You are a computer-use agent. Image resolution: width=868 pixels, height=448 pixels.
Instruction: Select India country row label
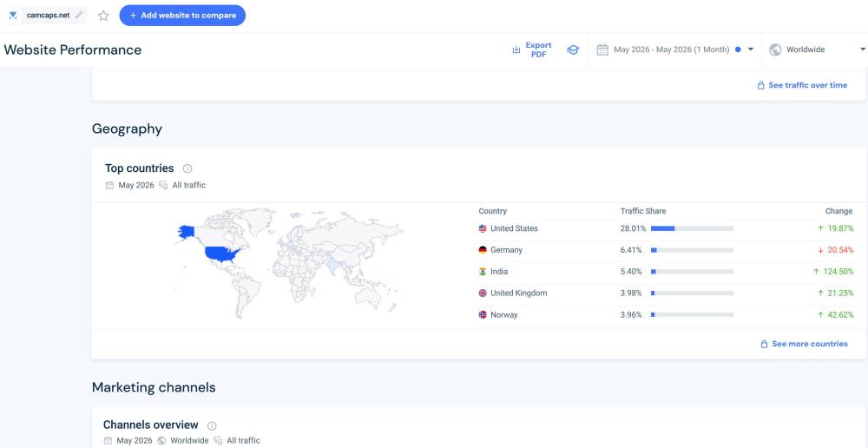pyautogui.click(x=499, y=272)
